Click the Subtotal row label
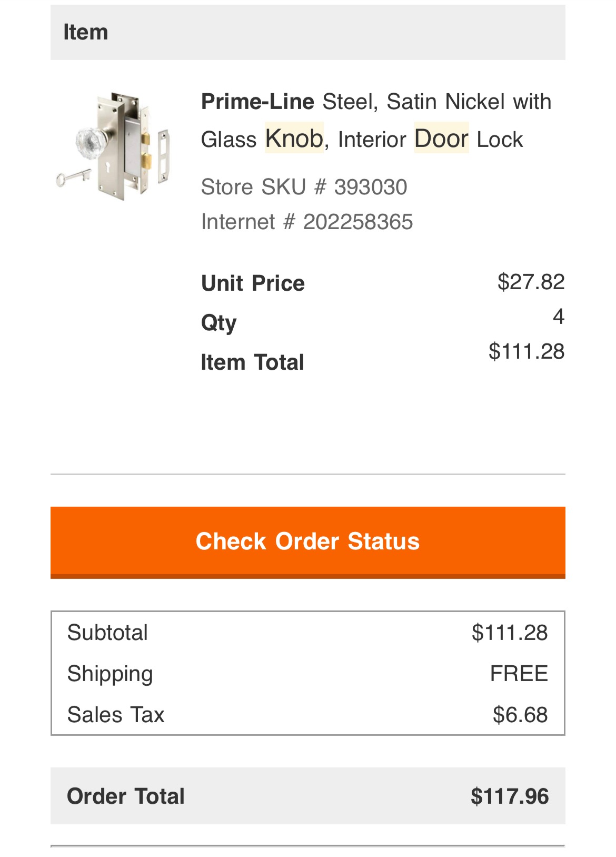 107,633
